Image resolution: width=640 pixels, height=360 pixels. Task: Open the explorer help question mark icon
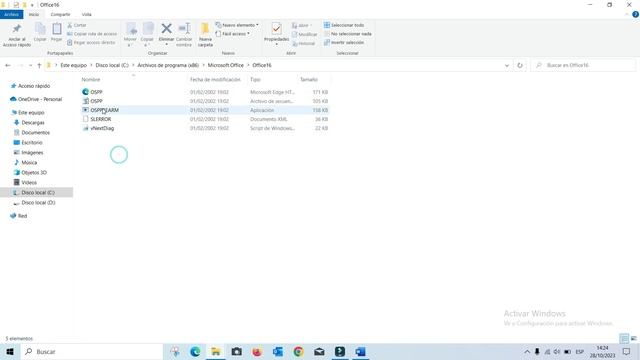(635, 14)
